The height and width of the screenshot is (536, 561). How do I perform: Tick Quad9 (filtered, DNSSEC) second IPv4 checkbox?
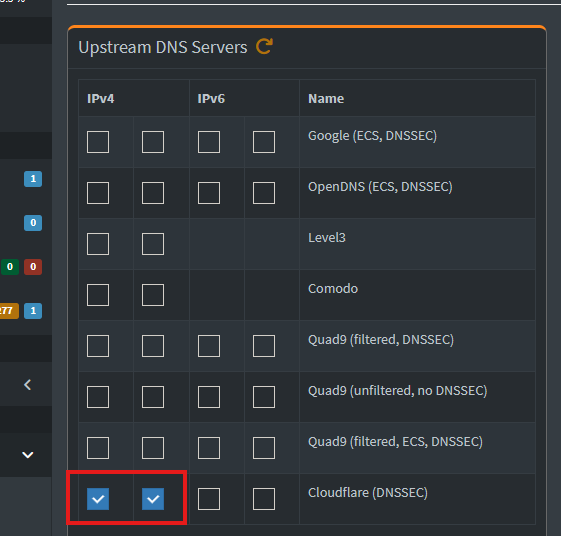click(153, 346)
